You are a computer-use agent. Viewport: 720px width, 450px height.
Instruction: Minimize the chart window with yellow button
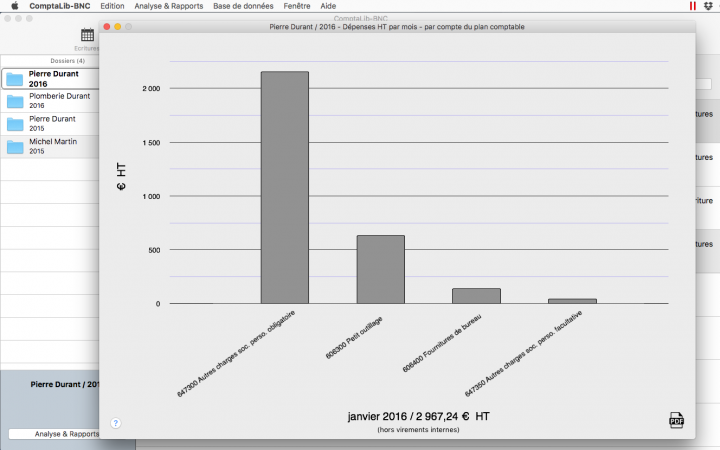point(118,27)
